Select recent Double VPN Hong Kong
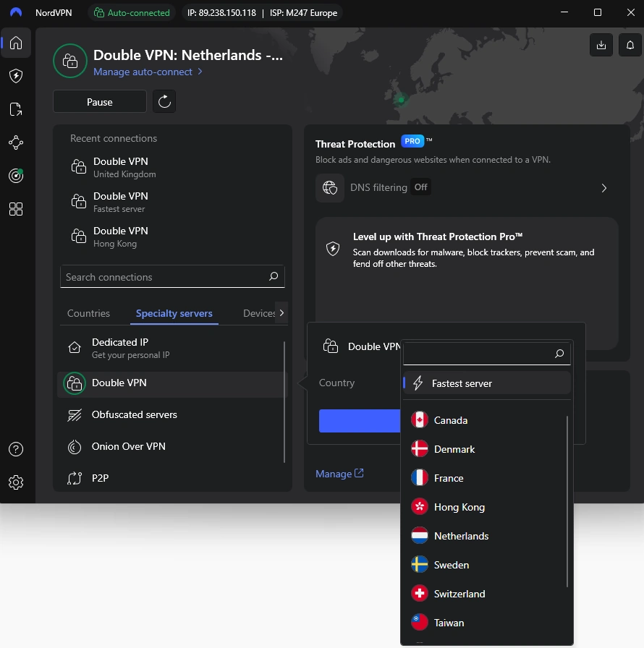This screenshot has height=648, width=644. point(171,236)
